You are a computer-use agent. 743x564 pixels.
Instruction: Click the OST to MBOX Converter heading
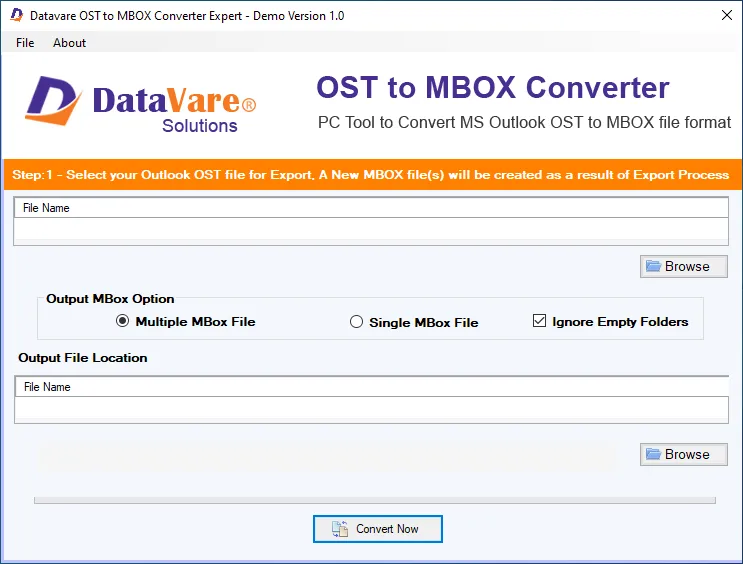coord(493,88)
